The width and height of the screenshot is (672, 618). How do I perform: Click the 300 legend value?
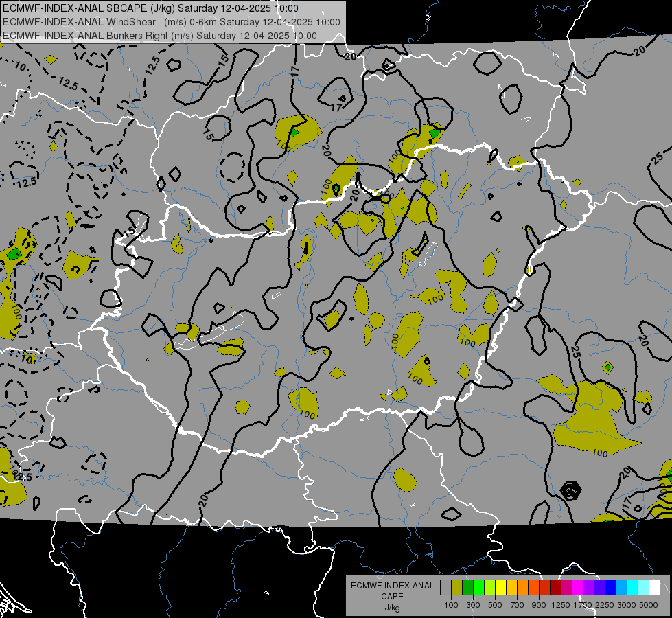tap(473, 605)
